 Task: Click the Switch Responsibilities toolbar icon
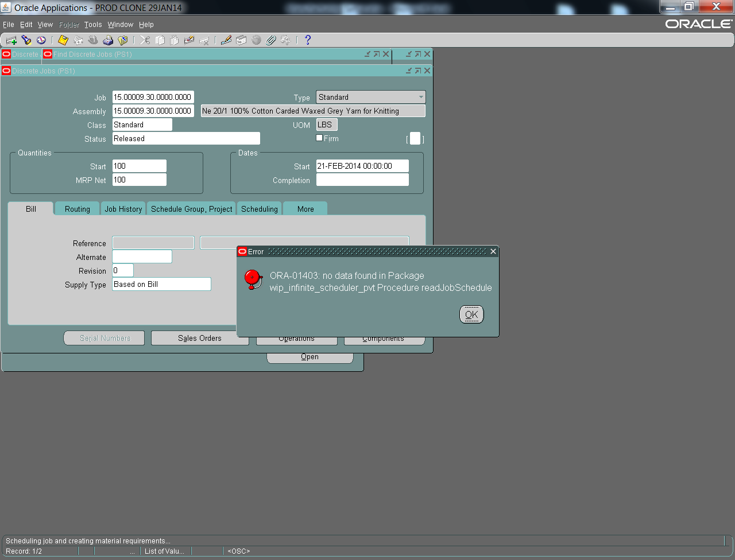(93, 40)
